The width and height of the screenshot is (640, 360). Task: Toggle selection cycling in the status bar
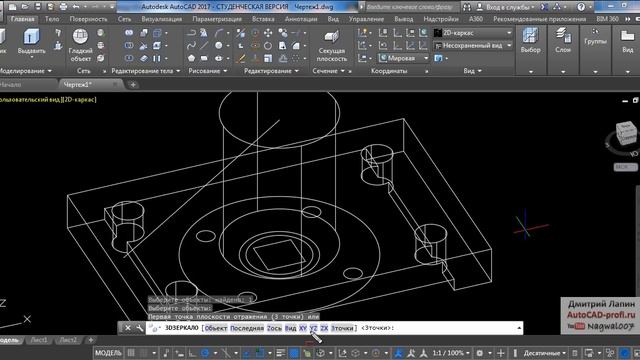307,353
